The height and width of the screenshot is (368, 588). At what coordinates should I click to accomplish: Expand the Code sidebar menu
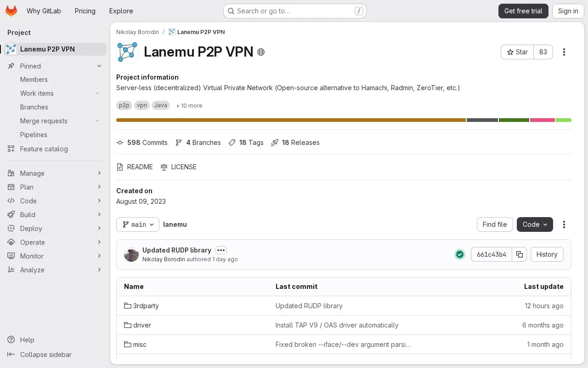[x=55, y=201]
